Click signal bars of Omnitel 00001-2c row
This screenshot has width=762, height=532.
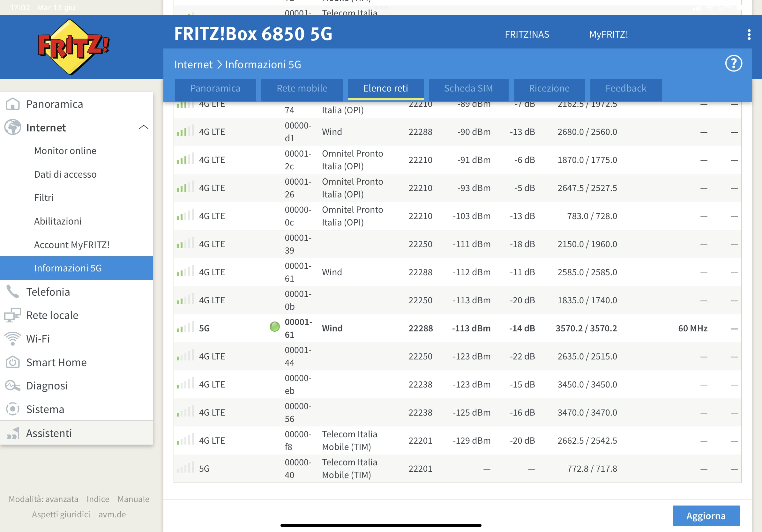click(x=185, y=159)
